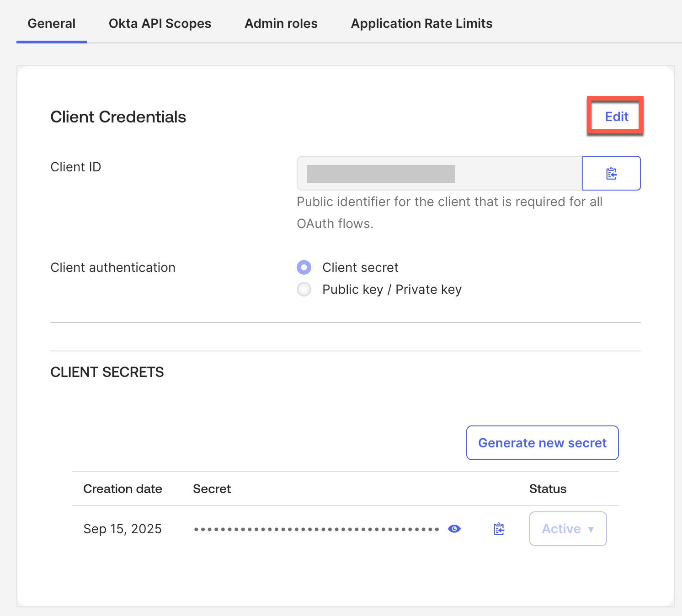
Task: Click inside the Client ID field
Action: pyautogui.click(x=439, y=173)
